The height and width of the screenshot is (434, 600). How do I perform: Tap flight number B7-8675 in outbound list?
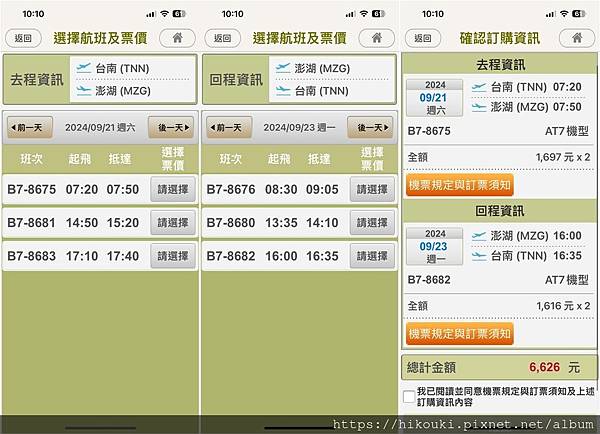(x=32, y=189)
